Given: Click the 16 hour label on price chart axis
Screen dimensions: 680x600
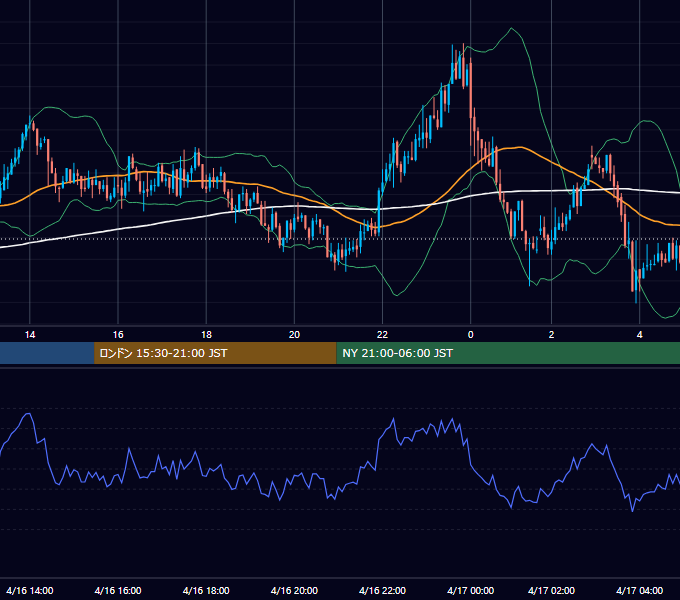Looking at the screenshot, I should click(118, 335).
